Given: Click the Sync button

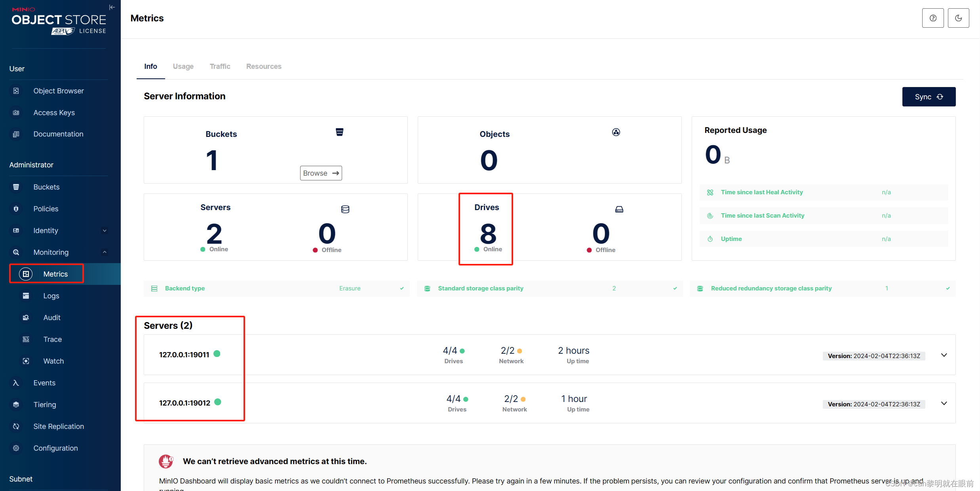Looking at the screenshot, I should pyautogui.click(x=929, y=97).
